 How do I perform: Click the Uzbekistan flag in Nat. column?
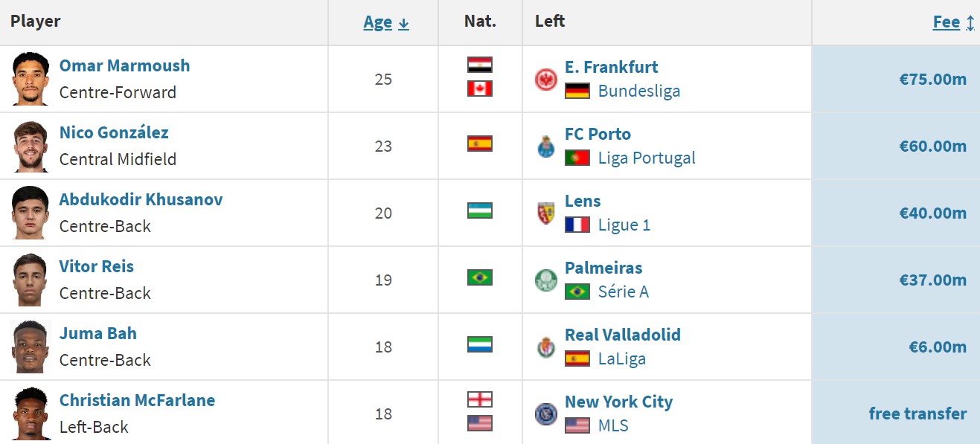480,210
